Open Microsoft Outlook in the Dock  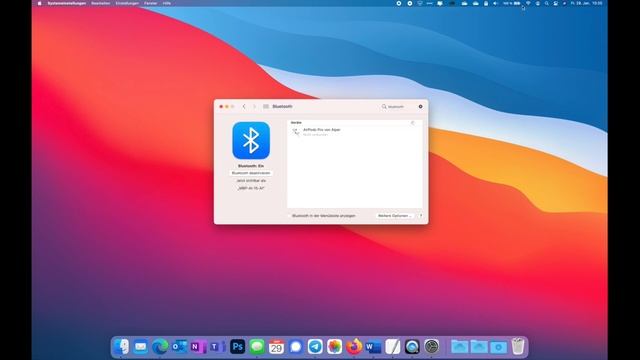(x=179, y=347)
